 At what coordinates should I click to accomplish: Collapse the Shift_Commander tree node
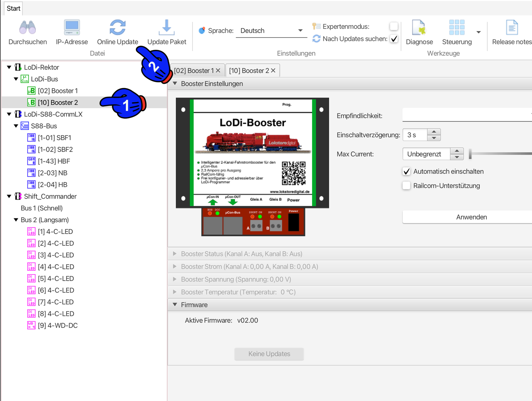9,196
